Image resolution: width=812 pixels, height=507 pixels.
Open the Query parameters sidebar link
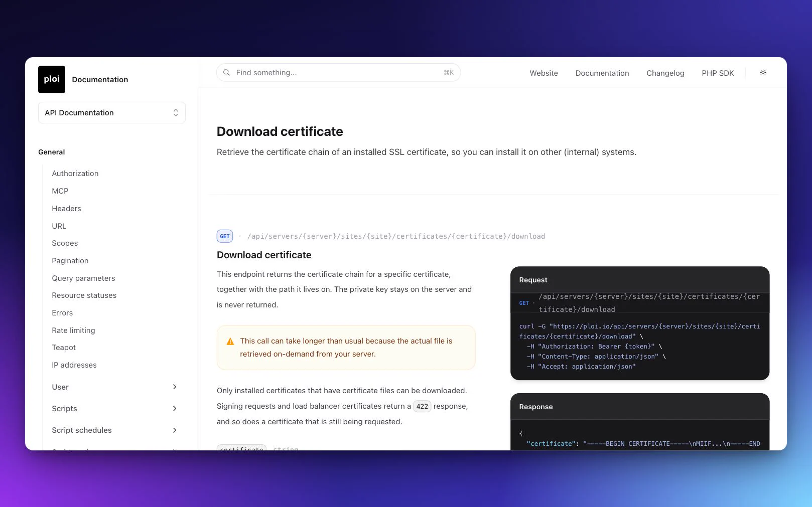(x=83, y=278)
